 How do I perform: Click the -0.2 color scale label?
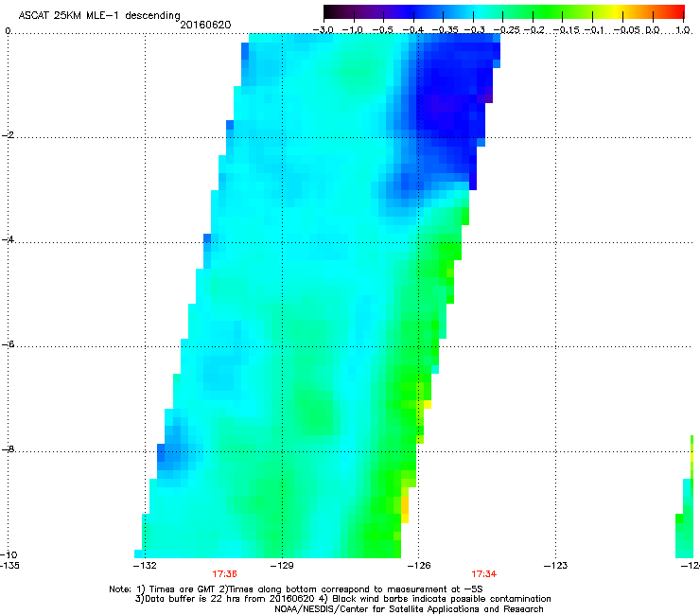pyautogui.click(x=534, y=30)
